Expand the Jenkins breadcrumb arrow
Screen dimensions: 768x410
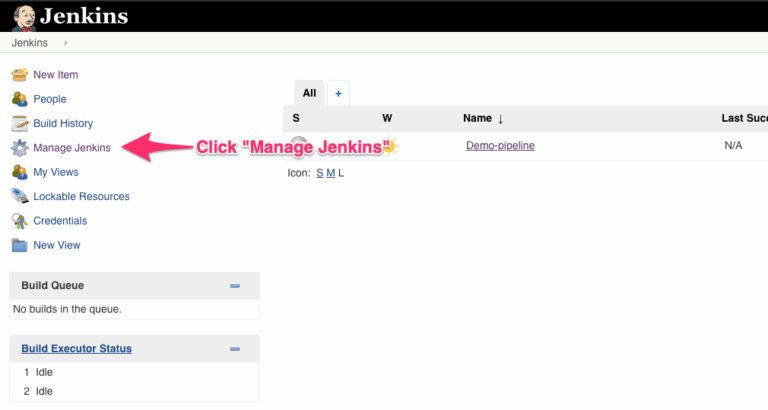pos(66,43)
